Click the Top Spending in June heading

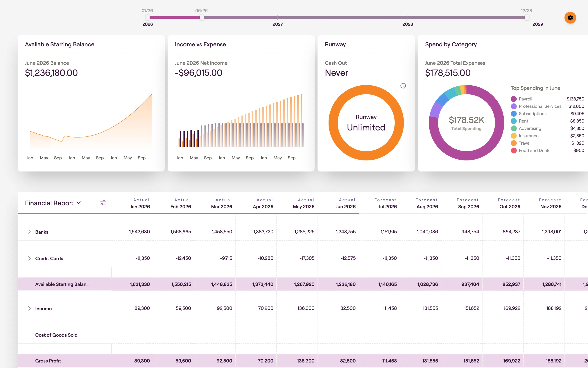[535, 88]
